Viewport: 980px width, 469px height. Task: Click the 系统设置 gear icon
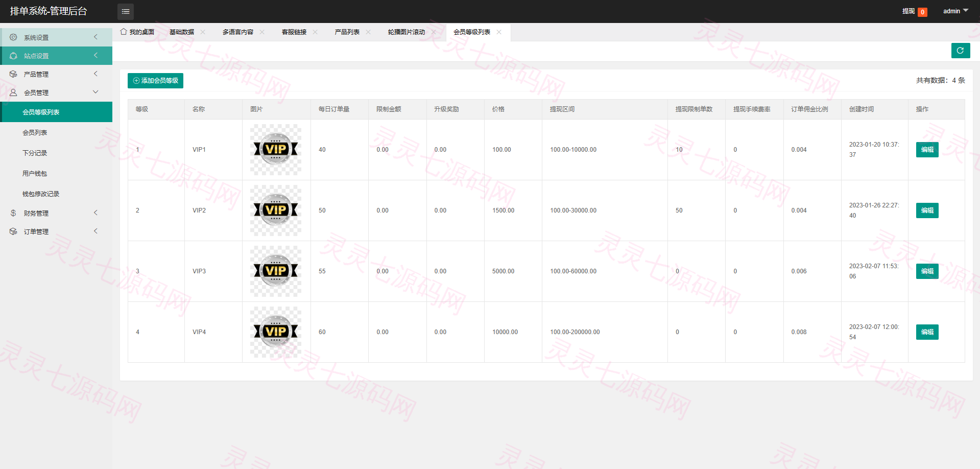pos(13,37)
